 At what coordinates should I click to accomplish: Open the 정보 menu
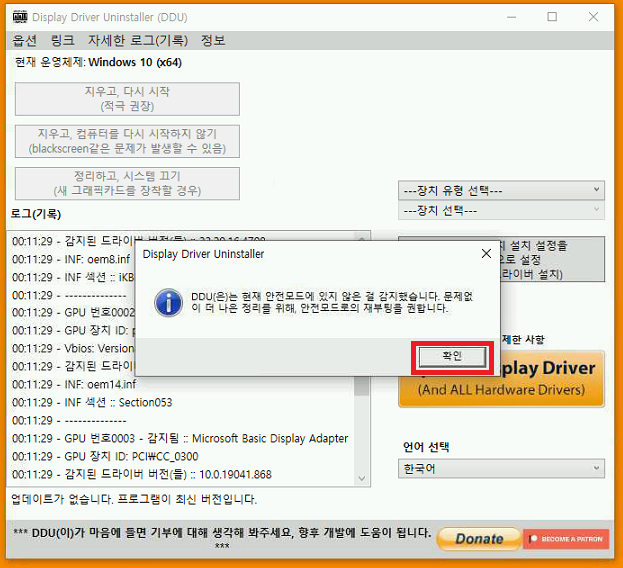tap(213, 40)
